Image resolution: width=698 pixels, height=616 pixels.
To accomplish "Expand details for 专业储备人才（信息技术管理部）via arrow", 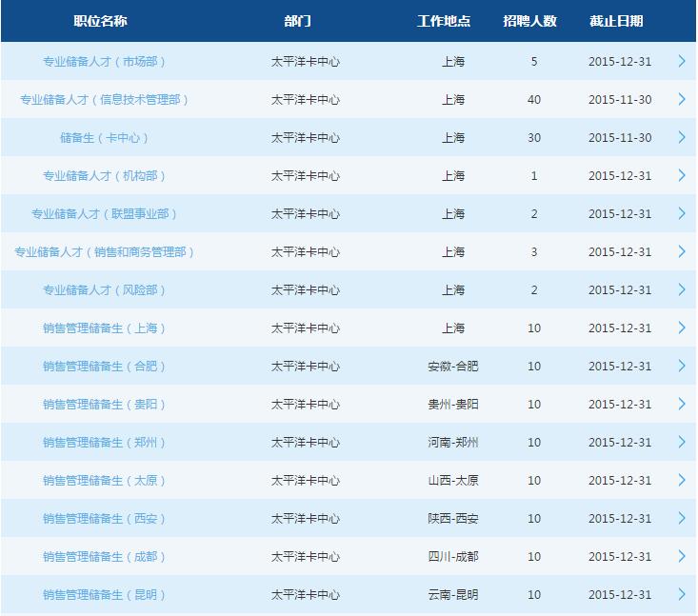I will [x=682, y=99].
